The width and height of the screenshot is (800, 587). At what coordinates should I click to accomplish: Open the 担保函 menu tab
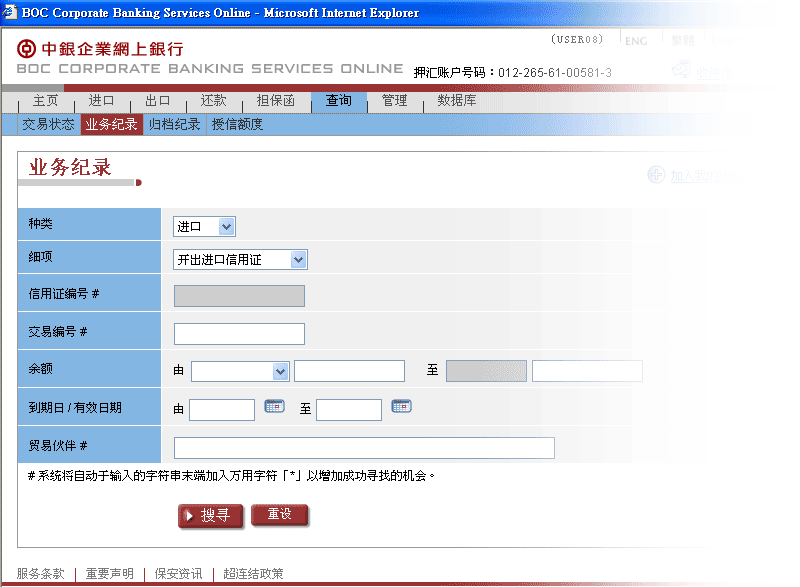(276, 101)
